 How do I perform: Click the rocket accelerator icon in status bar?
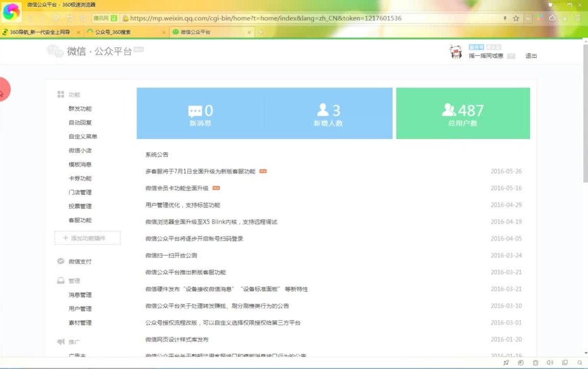[506, 363]
